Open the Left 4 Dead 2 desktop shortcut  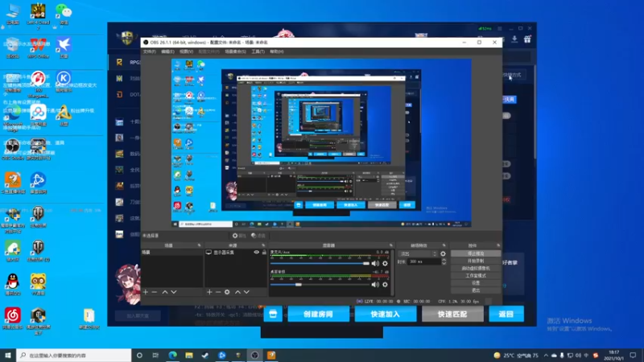pos(38,16)
